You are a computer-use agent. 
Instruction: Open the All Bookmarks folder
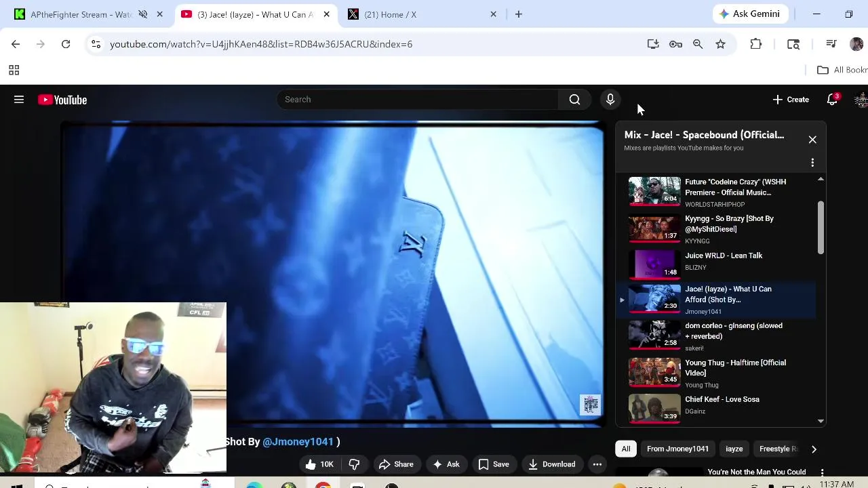click(842, 70)
